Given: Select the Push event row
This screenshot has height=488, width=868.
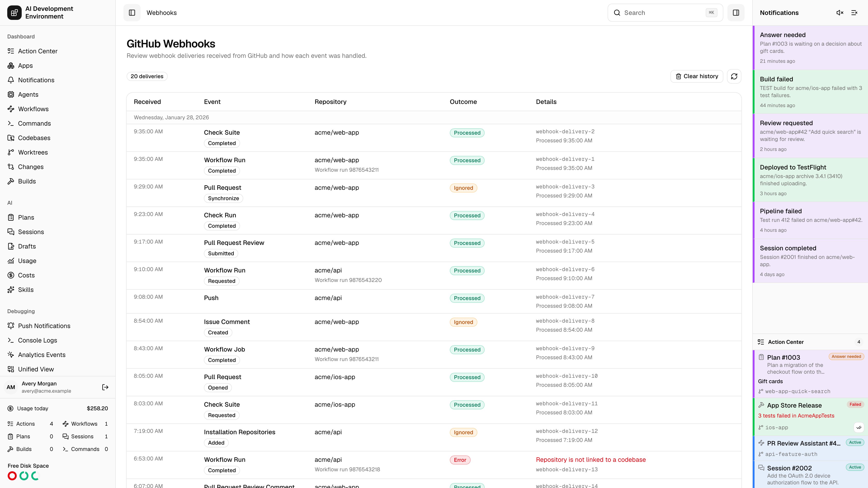Looking at the screenshot, I should [434, 302].
